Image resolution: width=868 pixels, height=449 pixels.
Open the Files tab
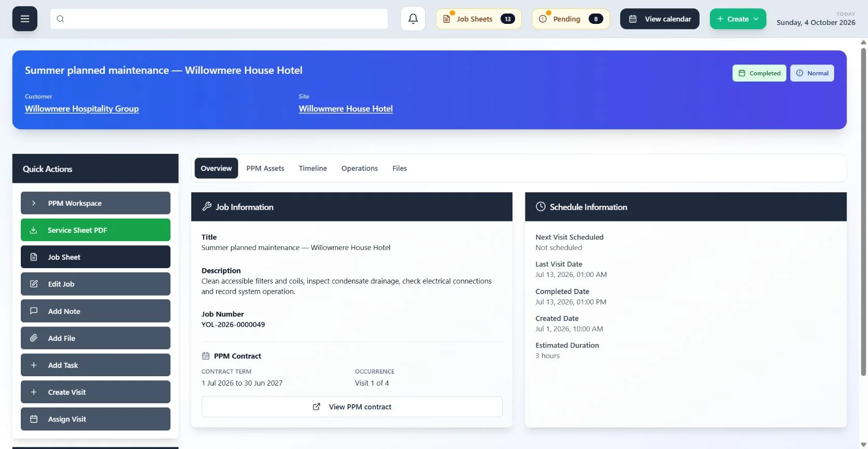[x=400, y=168]
